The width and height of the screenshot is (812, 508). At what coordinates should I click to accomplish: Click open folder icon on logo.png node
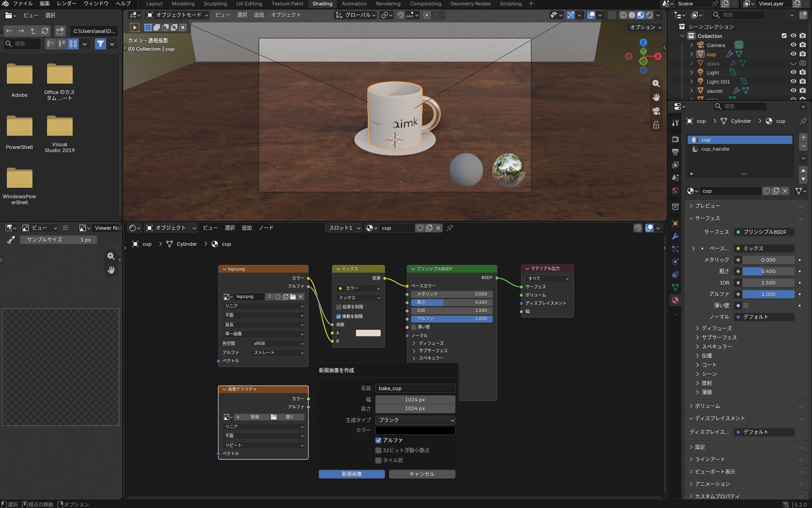(293, 297)
